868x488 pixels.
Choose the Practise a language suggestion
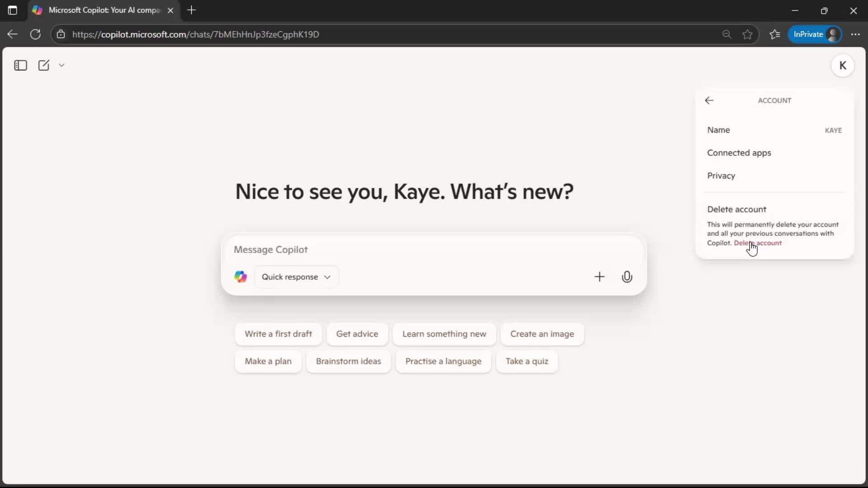click(x=443, y=361)
